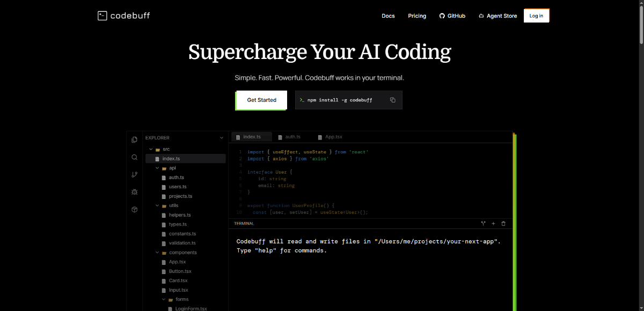Click the forms folder icon
Viewport: 644px width, 311px height.
pos(171,300)
